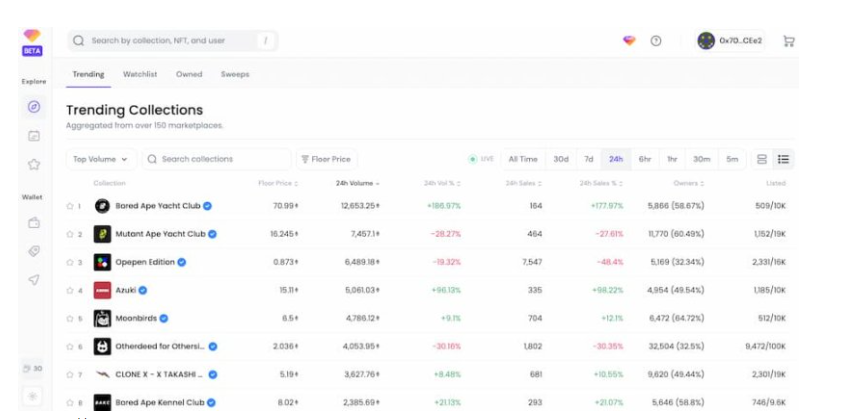The image size is (850, 419).
Task: Focus the Search collections field
Action: coord(216,159)
